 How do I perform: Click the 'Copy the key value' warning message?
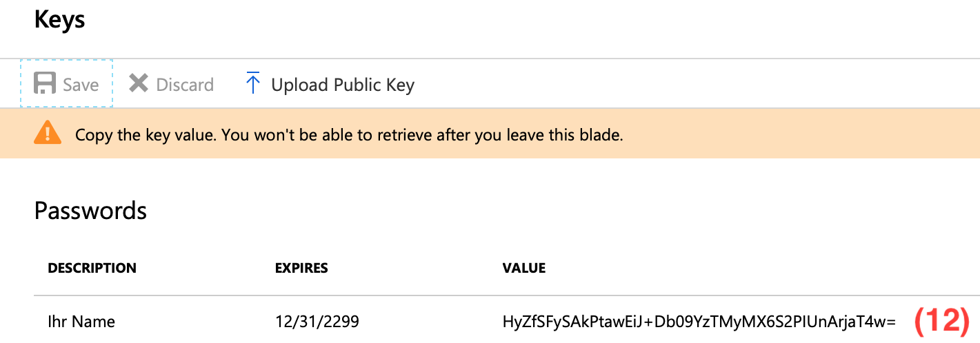tap(349, 135)
